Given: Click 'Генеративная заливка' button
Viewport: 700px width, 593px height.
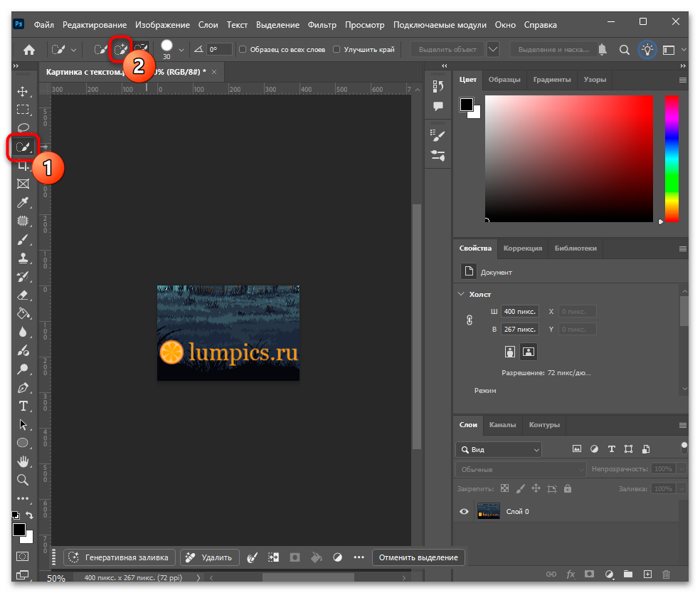Looking at the screenshot, I should click(120, 557).
